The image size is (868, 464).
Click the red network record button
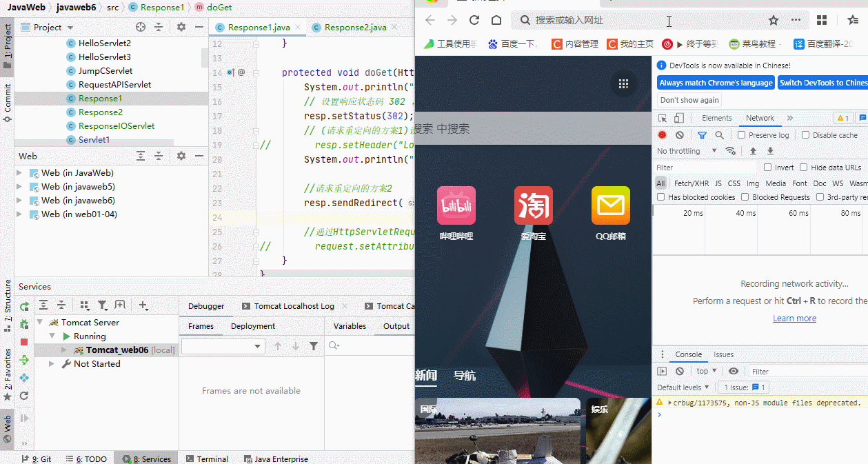click(x=663, y=135)
